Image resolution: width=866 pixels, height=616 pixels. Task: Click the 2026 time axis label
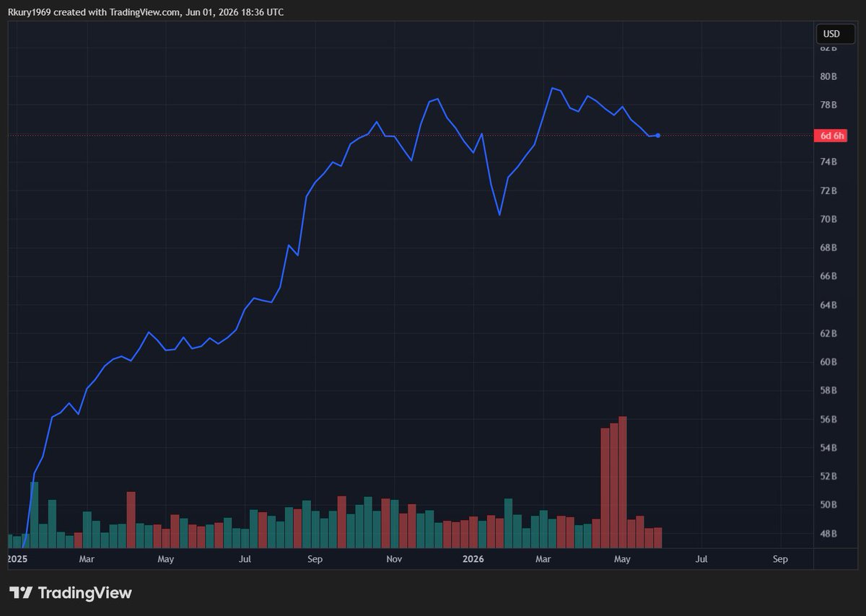pyautogui.click(x=473, y=559)
